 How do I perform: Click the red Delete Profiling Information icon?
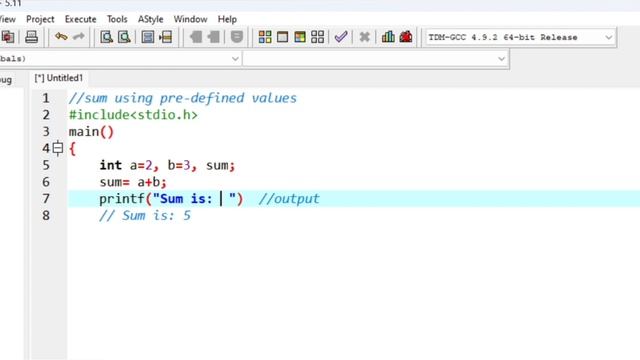tap(406, 37)
